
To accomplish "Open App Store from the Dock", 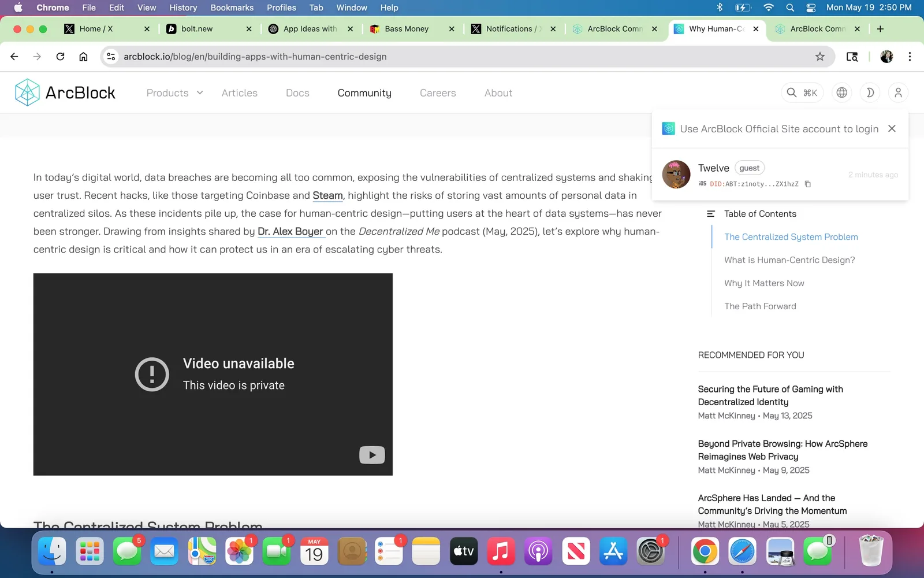I will pyautogui.click(x=613, y=551).
